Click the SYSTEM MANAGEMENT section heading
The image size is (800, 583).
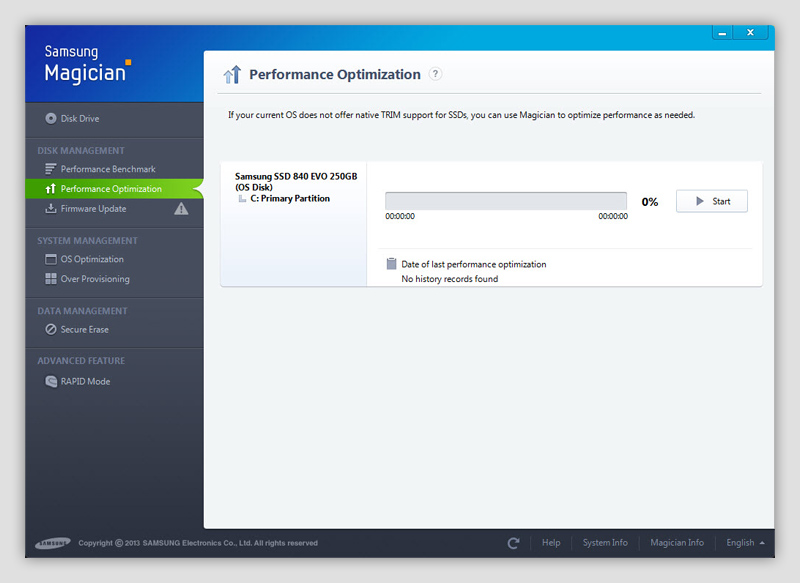(x=87, y=241)
